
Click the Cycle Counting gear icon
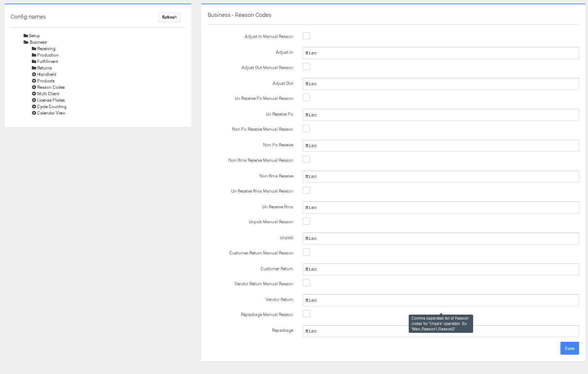34,107
